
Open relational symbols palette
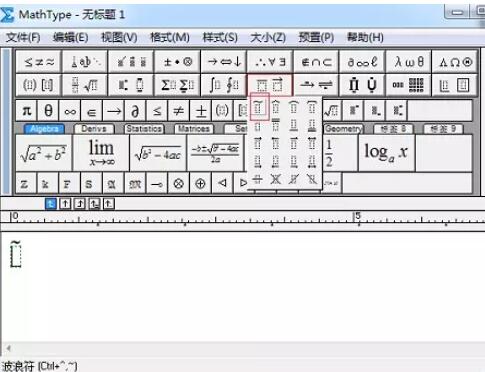tap(39, 62)
